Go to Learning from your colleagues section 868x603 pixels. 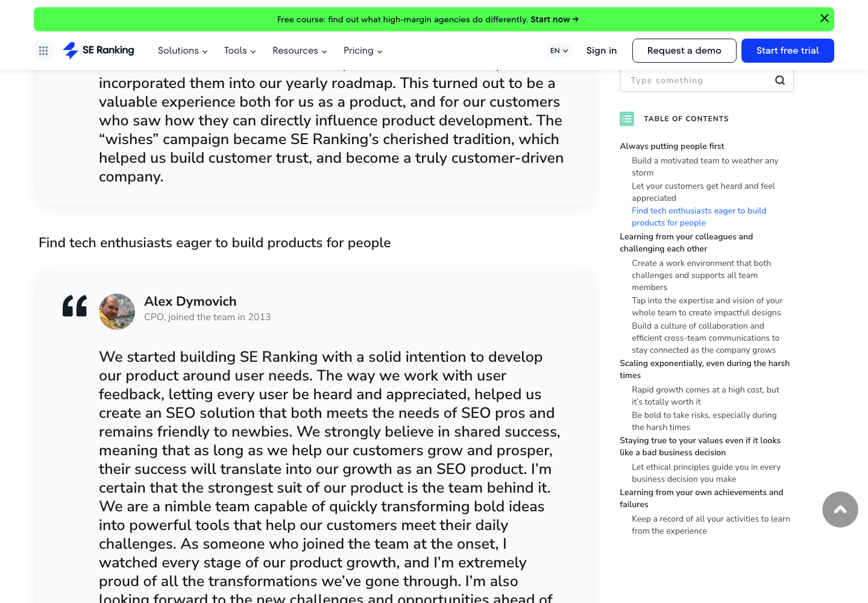(x=686, y=242)
